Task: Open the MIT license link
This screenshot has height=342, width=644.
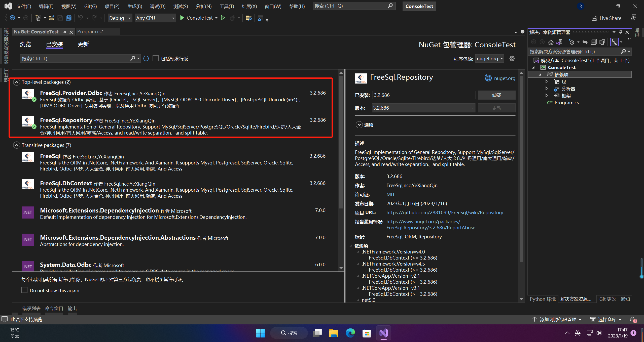Action: (390, 194)
